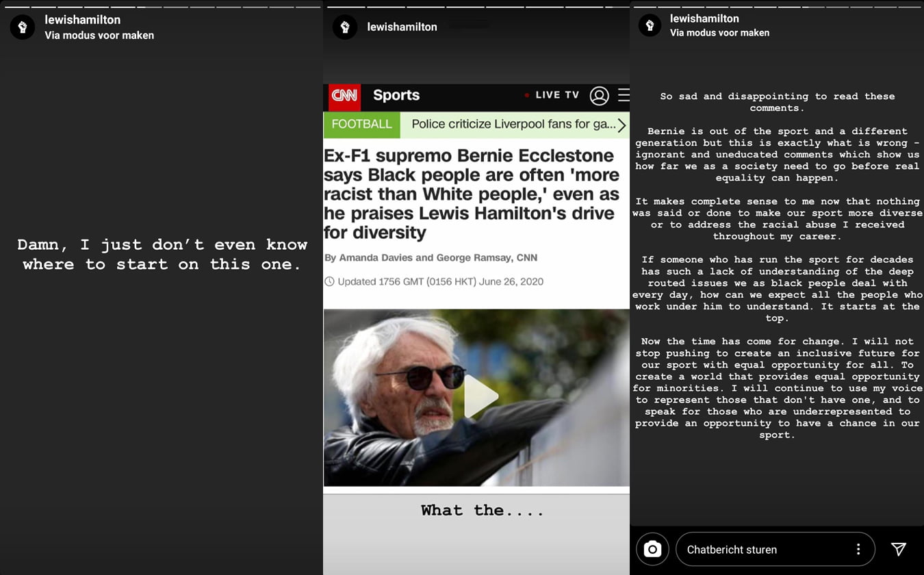
Task: Focus the 'Chatbericht sturen' message field
Action: tap(775, 549)
